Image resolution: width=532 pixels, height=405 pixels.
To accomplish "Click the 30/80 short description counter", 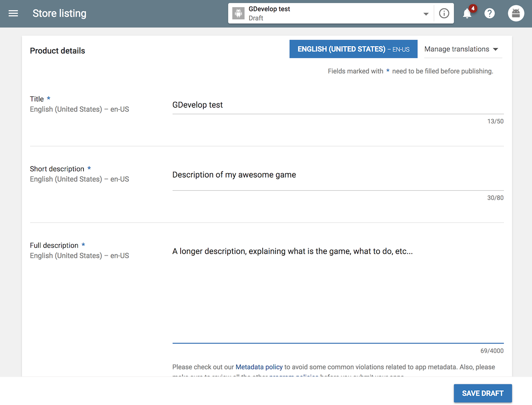I will click(x=495, y=198).
